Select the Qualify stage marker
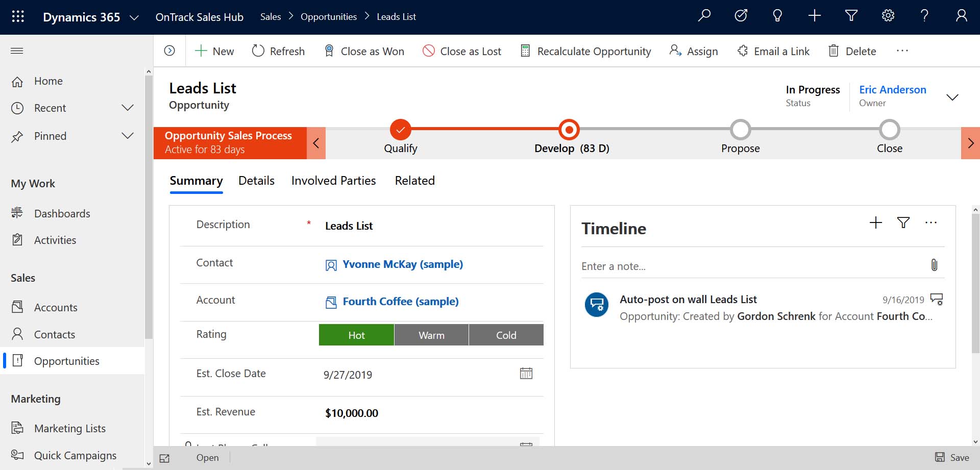Viewport: 980px width, 470px height. click(401, 130)
